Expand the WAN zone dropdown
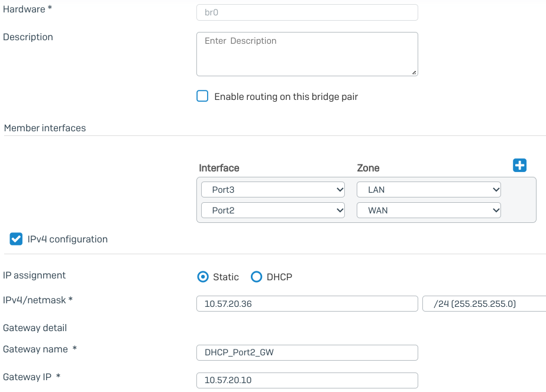Image resolution: width=546 pixels, height=392 pixels. pyautogui.click(x=429, y=210)
